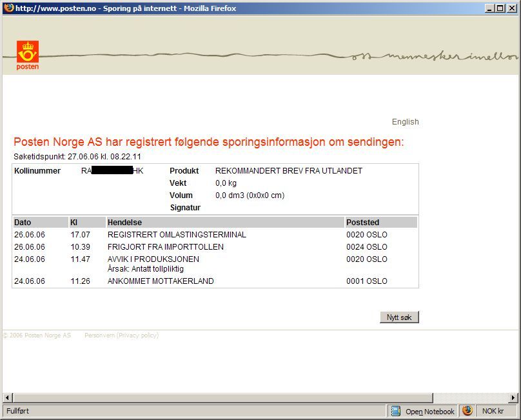Click the time 11.26 cell
Image resolution: width=521 pixels, height=420 pixels.
80,281
